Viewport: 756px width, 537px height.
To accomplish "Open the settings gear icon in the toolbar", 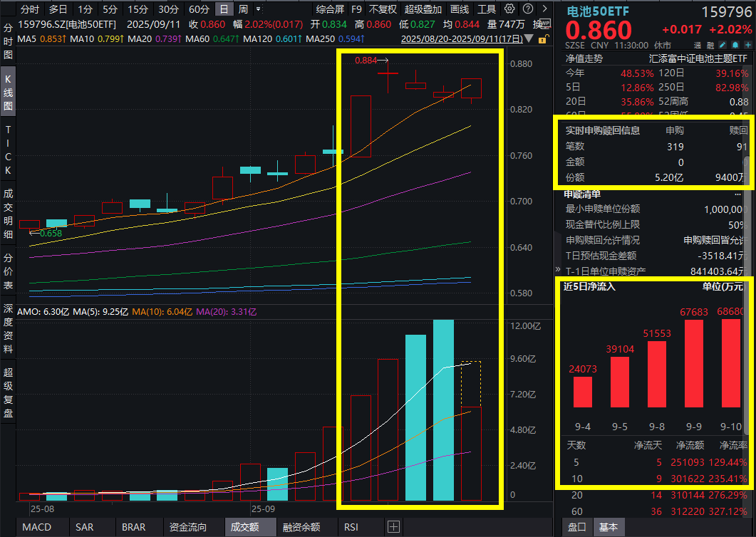I will coord(509,9).
